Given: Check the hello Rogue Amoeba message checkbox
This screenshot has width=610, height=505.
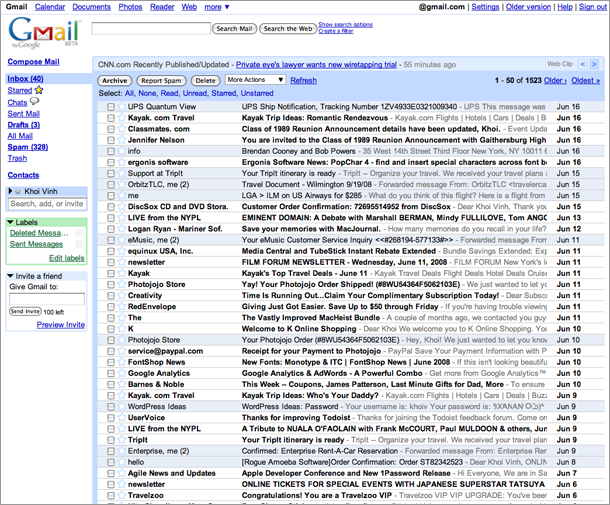Looking at the screenshot, I should [x=111, y=462].
